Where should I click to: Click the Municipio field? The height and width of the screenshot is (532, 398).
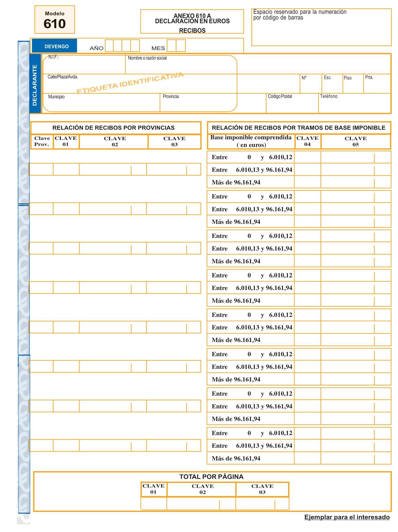[x=101, y=103]
